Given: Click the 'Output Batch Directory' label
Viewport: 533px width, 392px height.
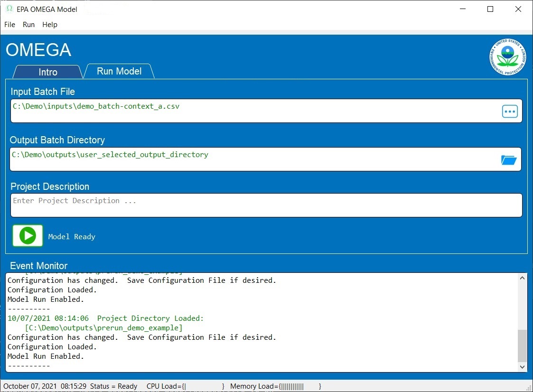Looking at the screenshot, I should [57, 140].
